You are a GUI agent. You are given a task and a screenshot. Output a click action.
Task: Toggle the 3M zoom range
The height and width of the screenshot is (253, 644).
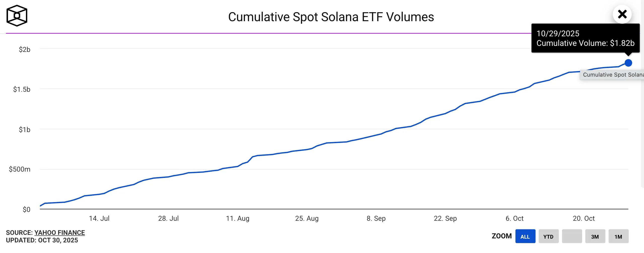coord(595,236)
